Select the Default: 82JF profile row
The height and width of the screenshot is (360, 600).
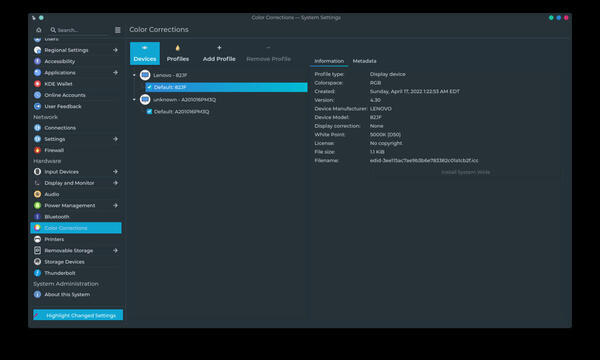[226, 87]
